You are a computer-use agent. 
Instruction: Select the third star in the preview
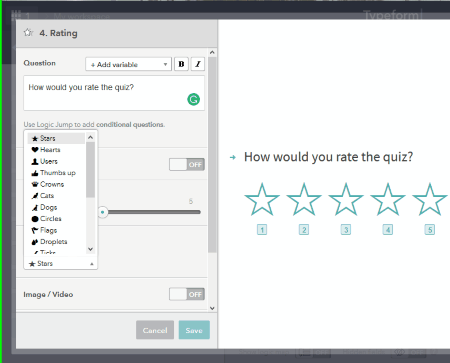coord(346,200)
